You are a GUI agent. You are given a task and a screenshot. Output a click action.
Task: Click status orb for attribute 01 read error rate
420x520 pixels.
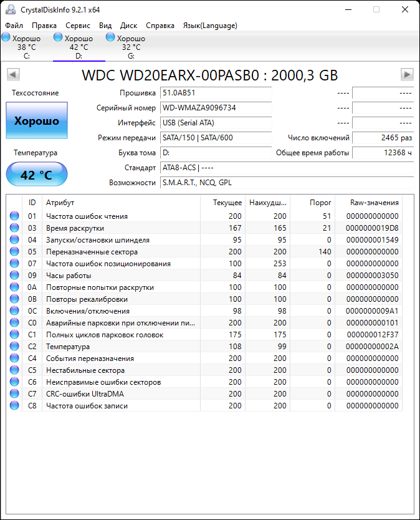[14, 216]
